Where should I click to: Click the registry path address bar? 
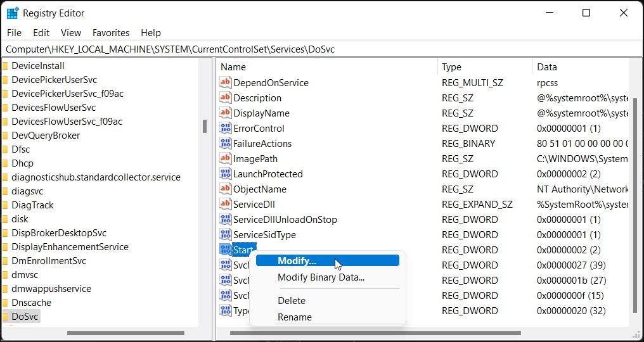[322, 49]
